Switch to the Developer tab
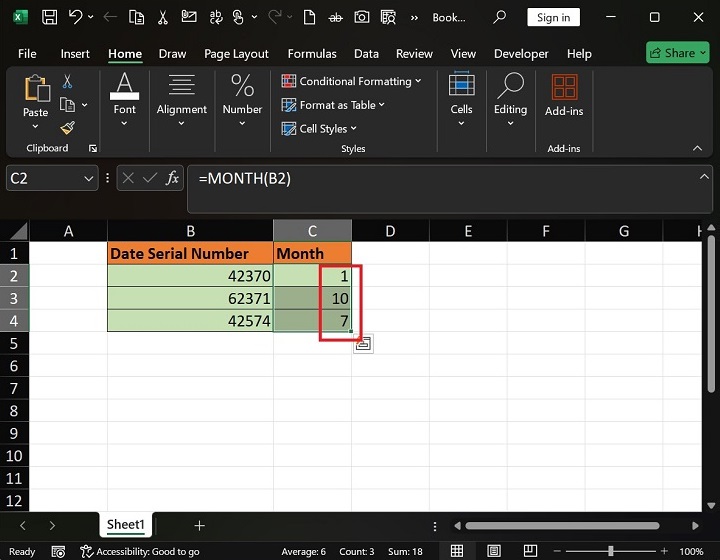Image resolution: width=720 pixels, height=560 pixels. (521, 54)
